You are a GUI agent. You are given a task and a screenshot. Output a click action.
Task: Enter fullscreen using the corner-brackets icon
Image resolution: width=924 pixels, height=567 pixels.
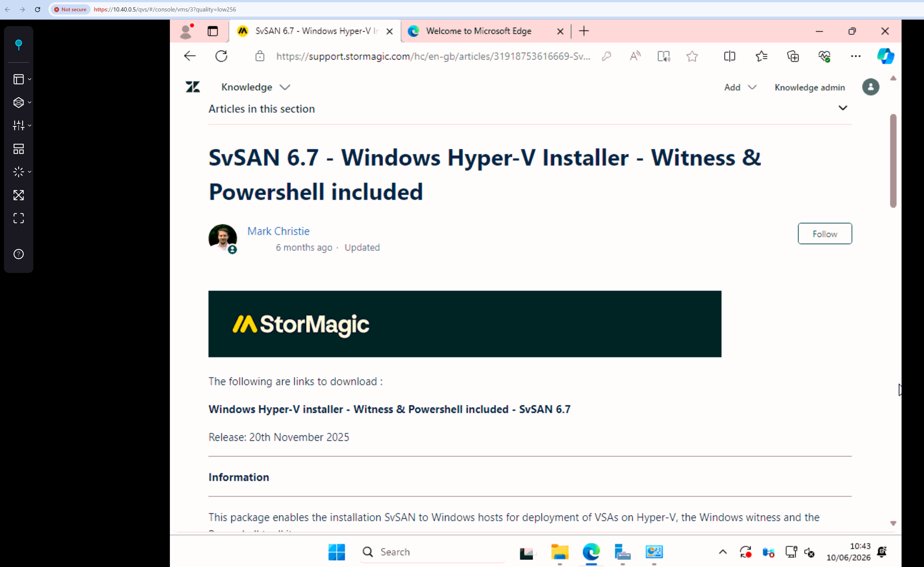pyautogui.click(x=19, y=218)
